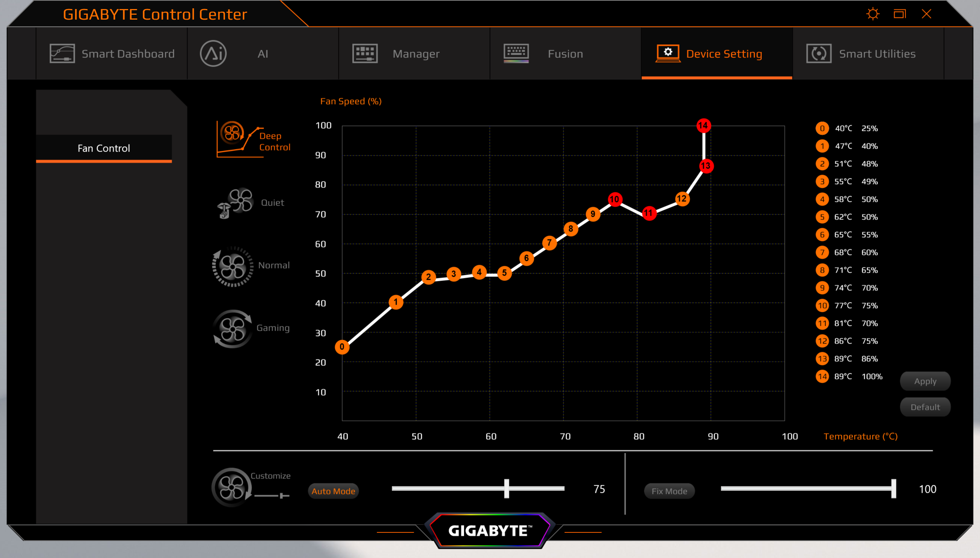
Task: Open the Smart Utilities icon tab
Action: pos(819,54)
